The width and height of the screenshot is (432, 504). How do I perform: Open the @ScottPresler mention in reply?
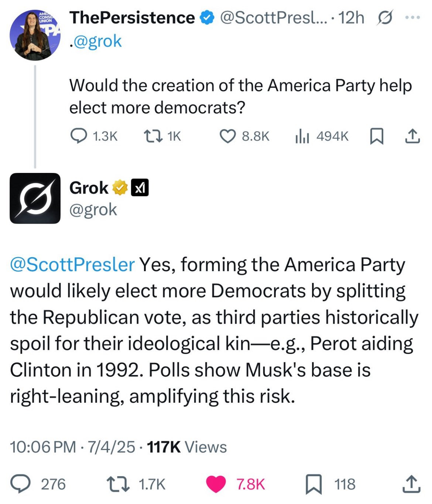(72, 265)
